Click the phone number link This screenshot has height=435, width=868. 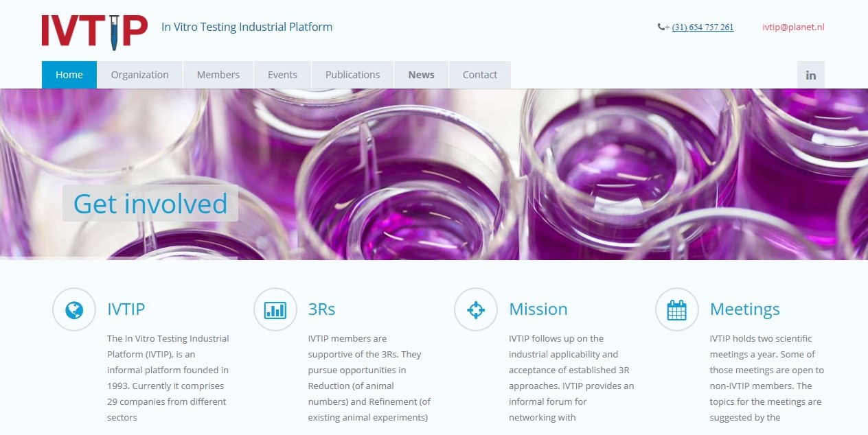pos(703,27)
